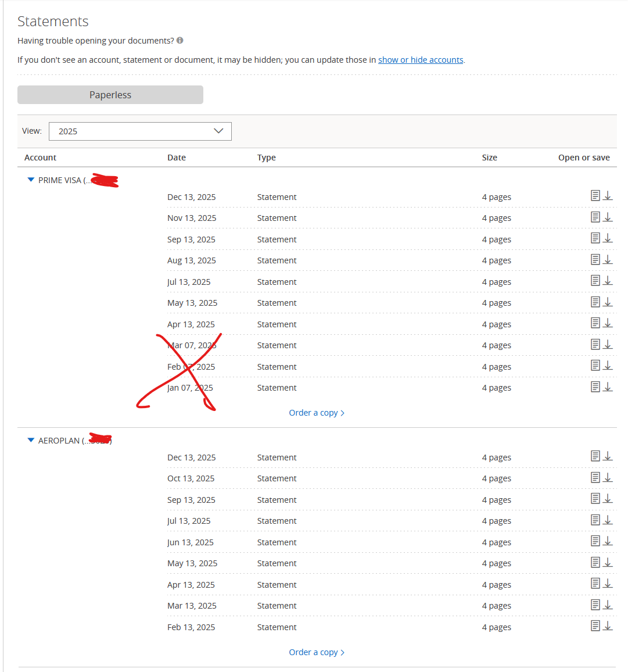Viewport: 628px width, 672px height.
Task: Collapse the AEROPLAN account section
Action: point(31,441)
